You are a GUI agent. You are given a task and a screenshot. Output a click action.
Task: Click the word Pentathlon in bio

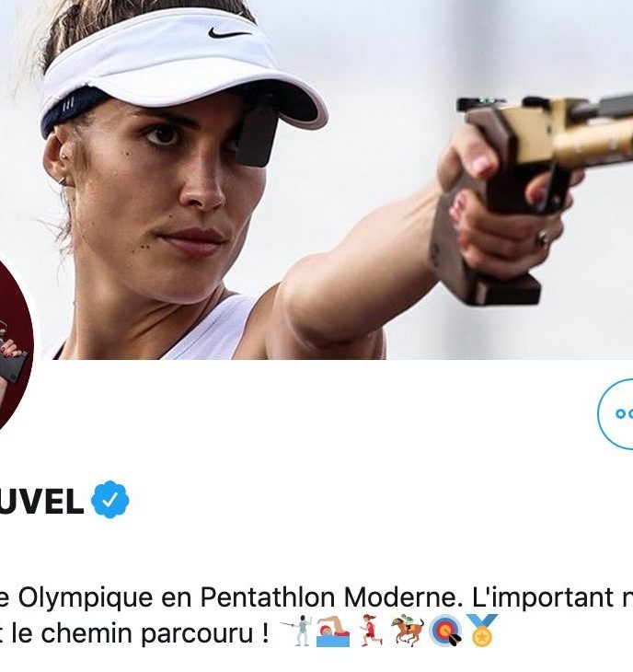coord(268,597)
